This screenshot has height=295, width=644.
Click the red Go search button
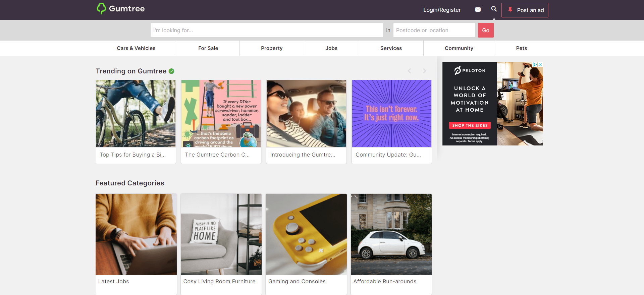coord(485,30)
